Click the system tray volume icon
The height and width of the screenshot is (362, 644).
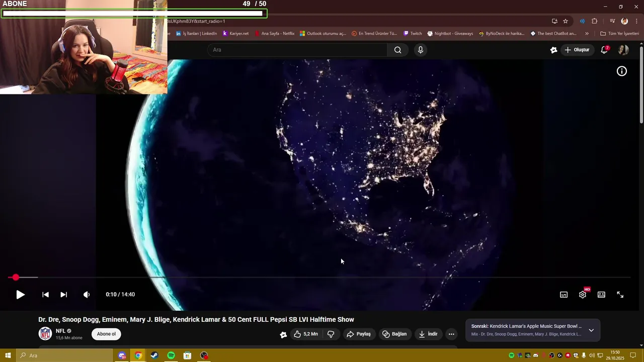coord(592,355)
